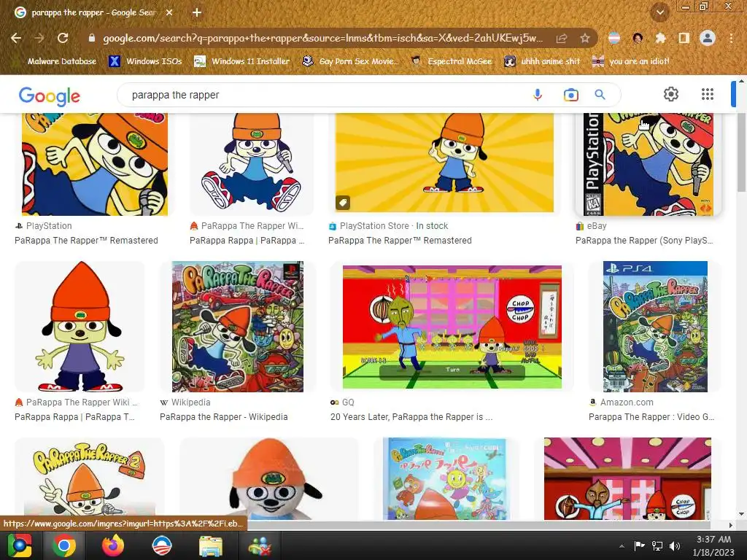Share this page icon in address bar
The width and height of the screenshot is (747, 560).
[x=562, y=38]
